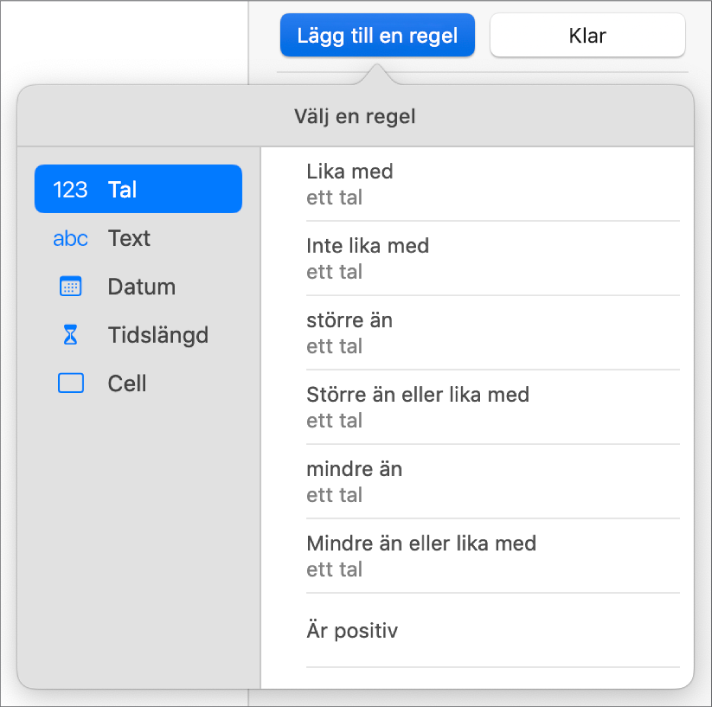Click the 123 number icon
The height and width of the screenshot is (708, 713).
tap(70, 190)
